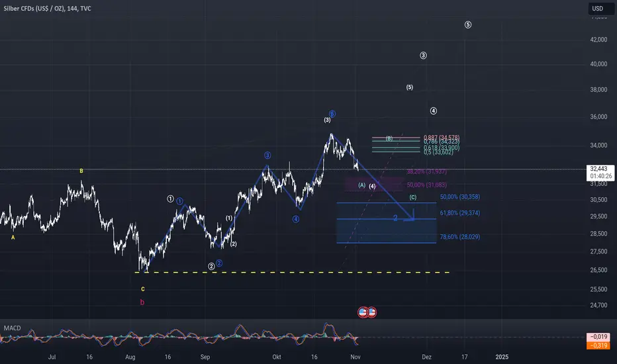Select the white circled 1 wave label
Viewport: 617px width, 364px height.
point(170,199)
